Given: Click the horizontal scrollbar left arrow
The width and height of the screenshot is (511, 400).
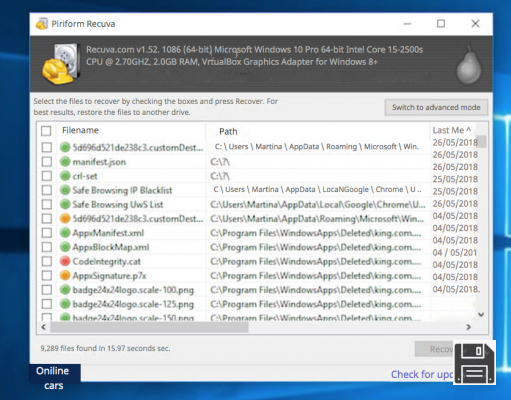Looking at the screenshot, I should pyautogui.click(x=44, y=327).
